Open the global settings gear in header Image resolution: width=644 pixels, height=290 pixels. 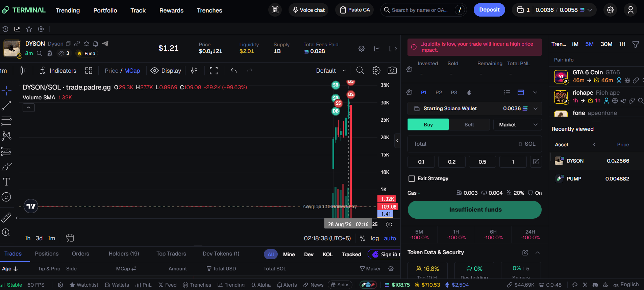click(x=610, y=10)
